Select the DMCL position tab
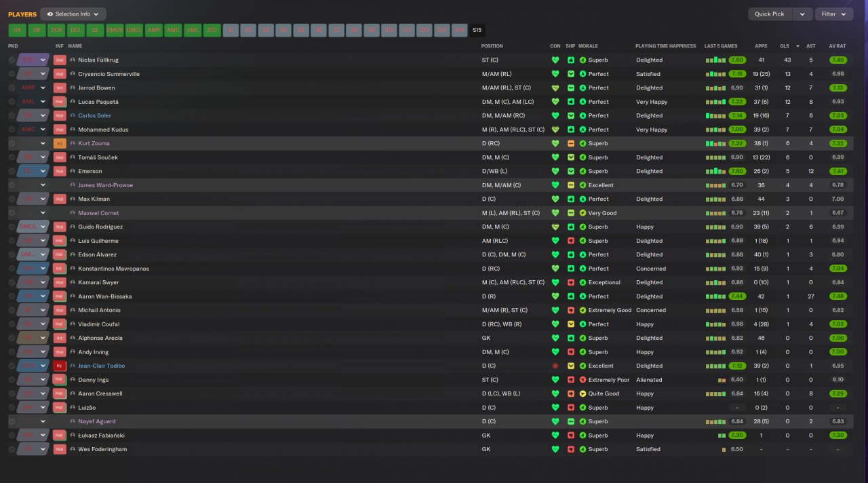868x483 pixels. 134,30
